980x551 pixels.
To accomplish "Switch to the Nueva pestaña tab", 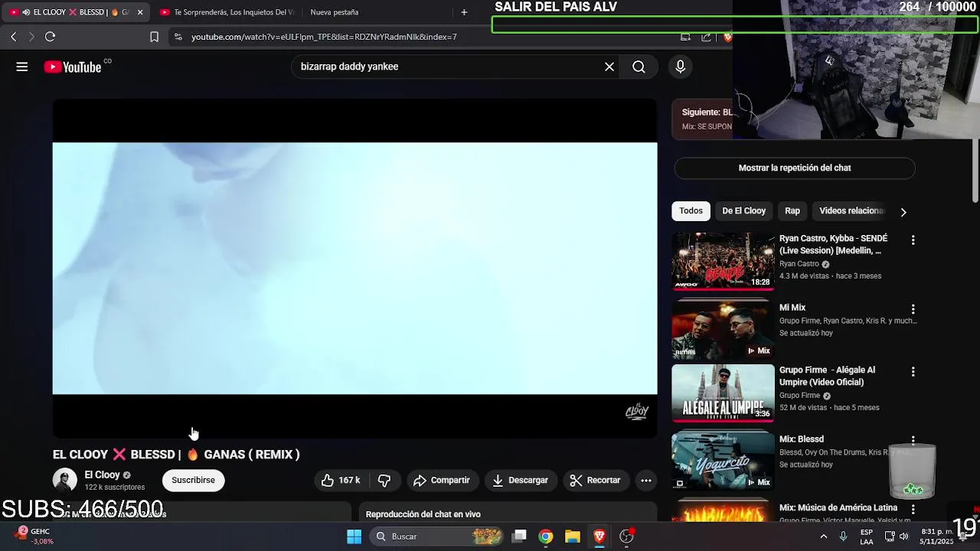I will (335, 12).
